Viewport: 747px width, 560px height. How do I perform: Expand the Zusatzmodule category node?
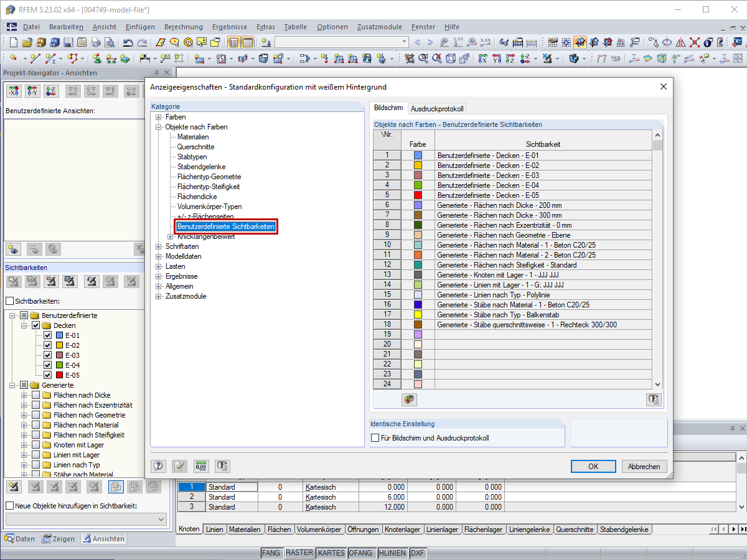(x=159, y=296)
